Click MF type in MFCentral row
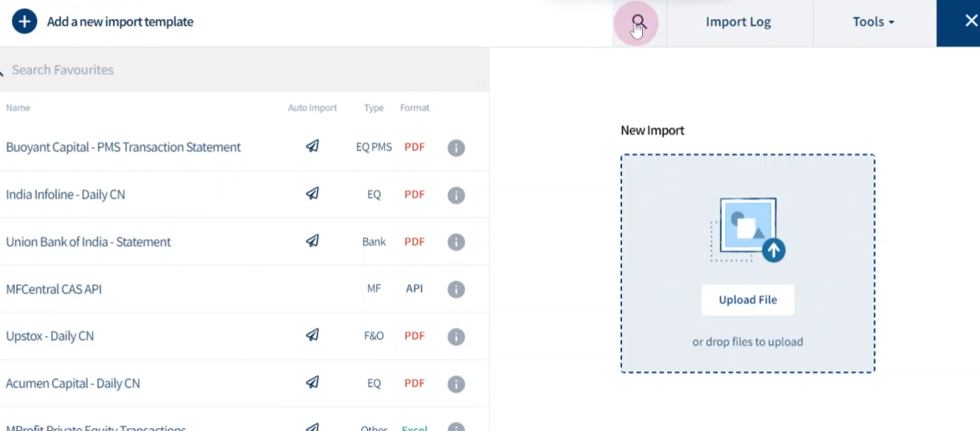This screenshot has width=980, height=431. pos(374,289)
